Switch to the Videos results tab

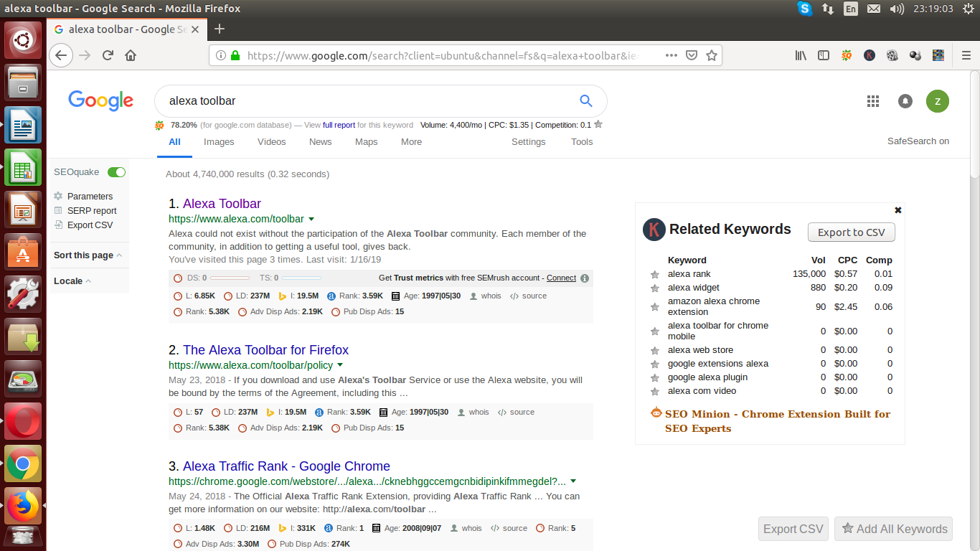(272, 142)
